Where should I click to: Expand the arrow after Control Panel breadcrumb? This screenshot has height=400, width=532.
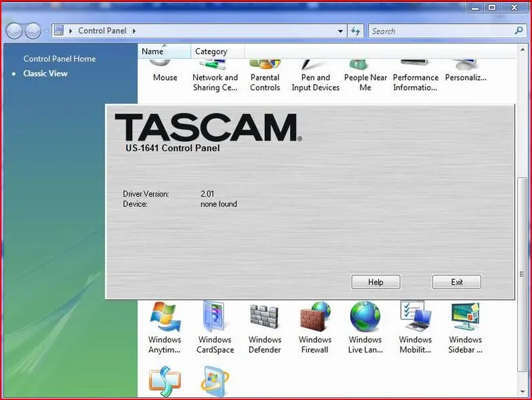tap(134, 31)
